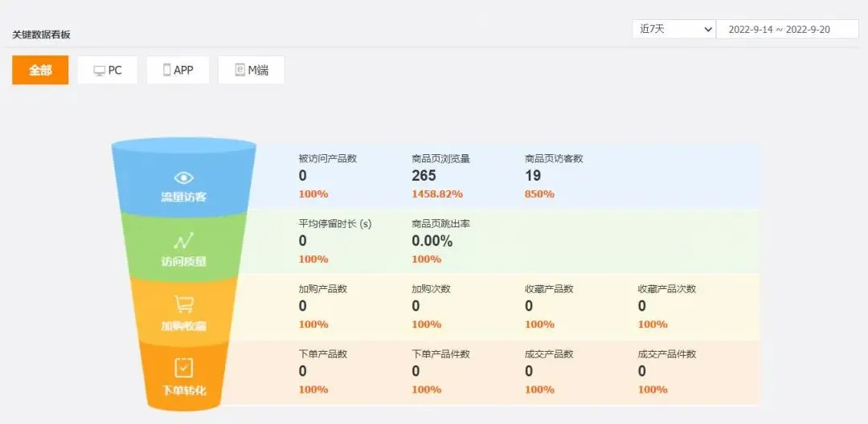Open the 近7天 period dropdown

(x=674, y=29)
